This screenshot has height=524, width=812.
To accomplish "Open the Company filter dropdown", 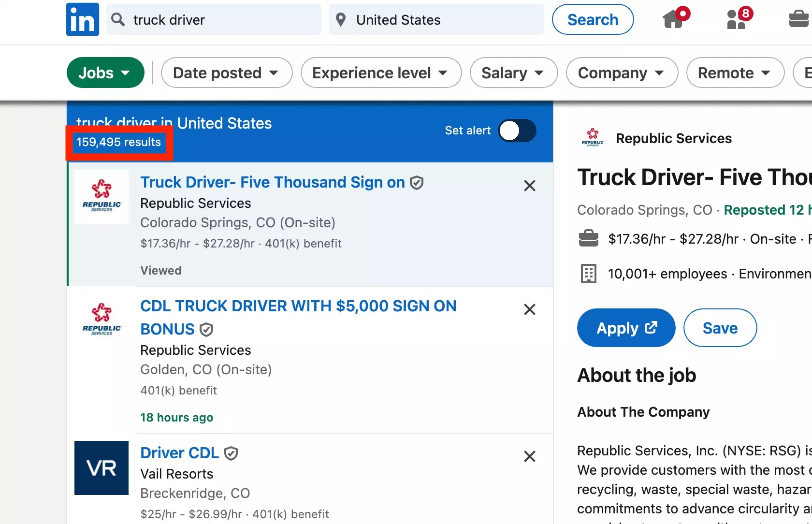I will [x=622, y=73].
